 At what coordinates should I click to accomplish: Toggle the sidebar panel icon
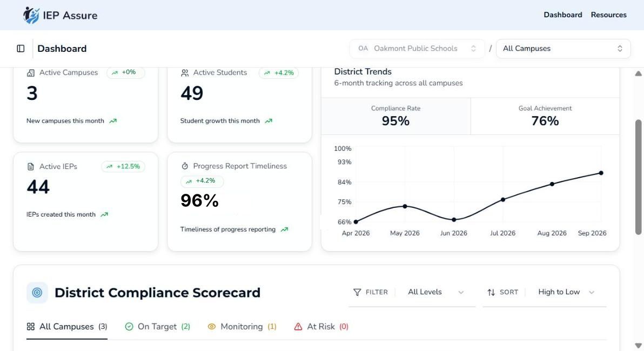pos(21,49)
